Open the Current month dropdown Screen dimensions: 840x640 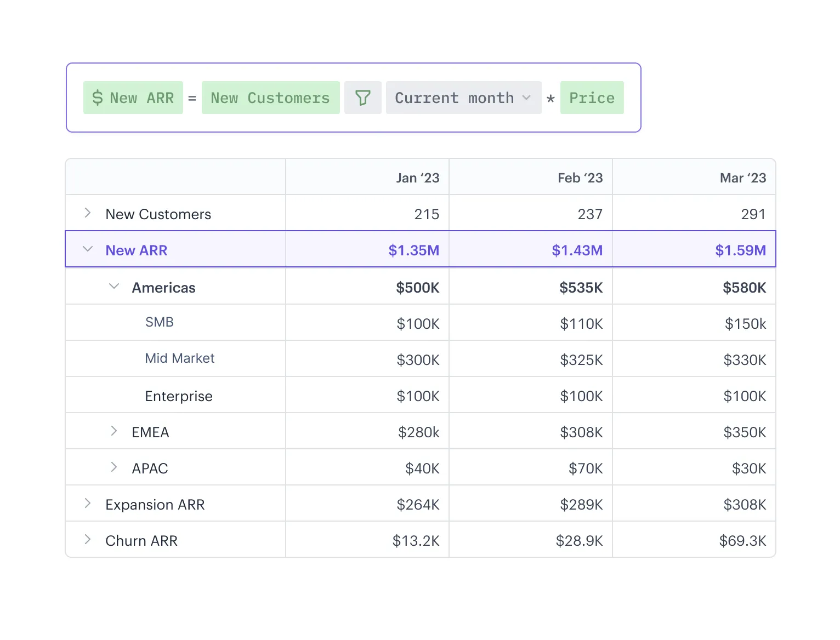pos(463,98)
